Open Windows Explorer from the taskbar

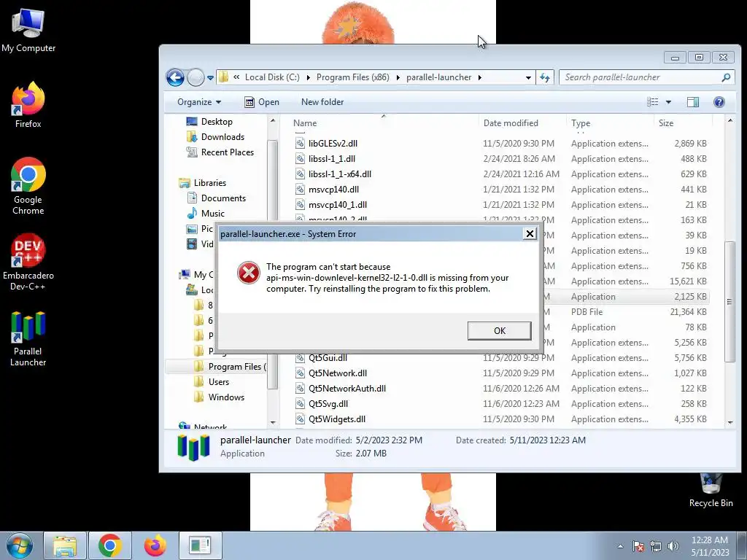pyautogui.click(x=65, y=545)
